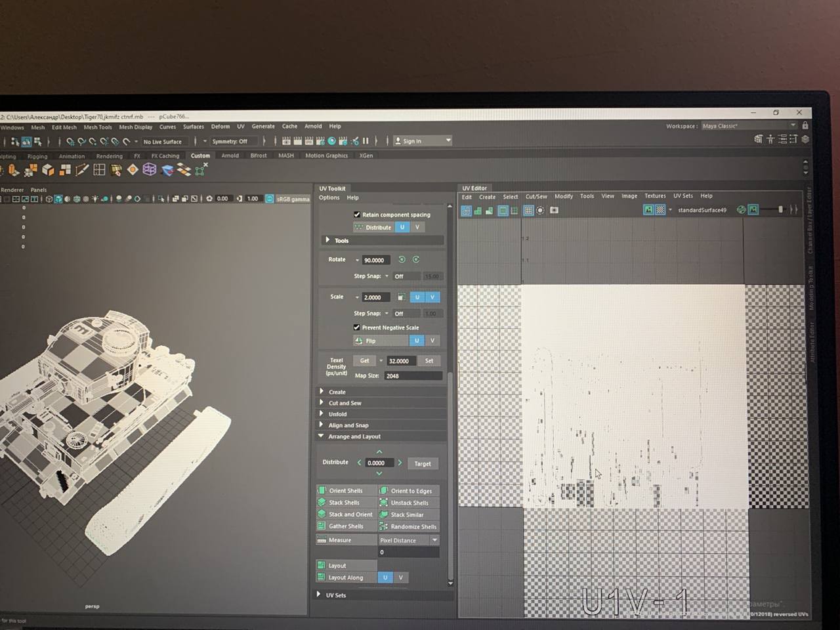Toggle grid display icon in UV Editor toolbar

pyautogui.click(x=528, y=211)
